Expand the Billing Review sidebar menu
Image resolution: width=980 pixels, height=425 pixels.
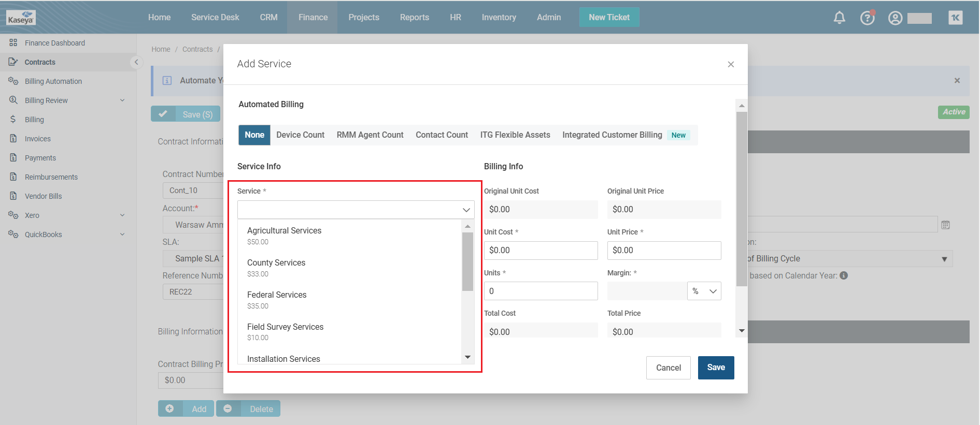pyautogui.click(x=122, y=100)
